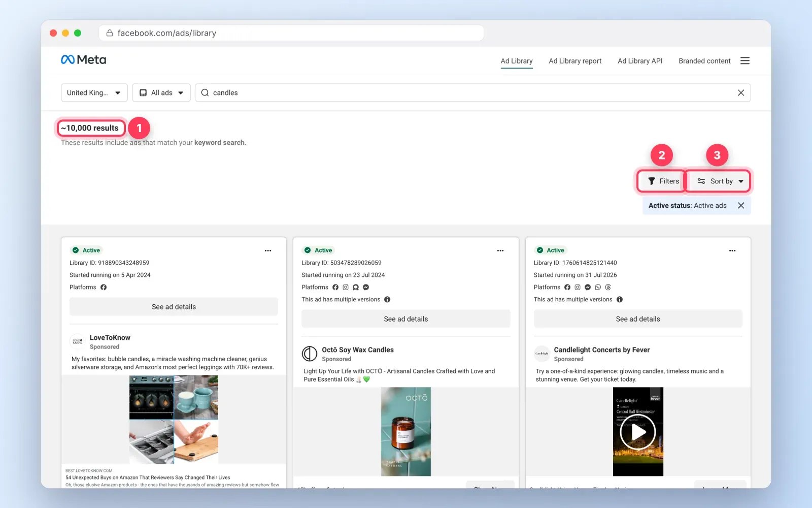Image resolution: width=812 pixels, height=508 pixels.
Task: Open more options on LoveToKnow ad card
Action: pyautogui.click(x=268, y=250)
